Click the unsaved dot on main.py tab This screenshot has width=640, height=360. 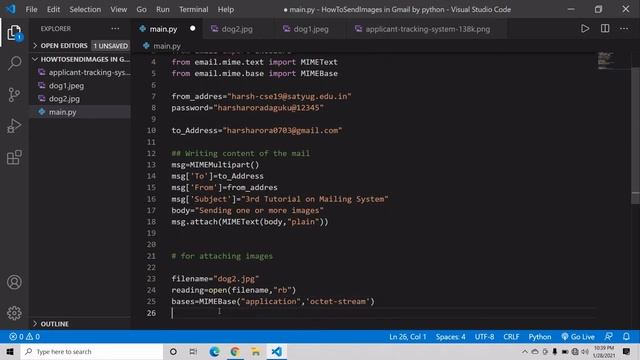192,29
